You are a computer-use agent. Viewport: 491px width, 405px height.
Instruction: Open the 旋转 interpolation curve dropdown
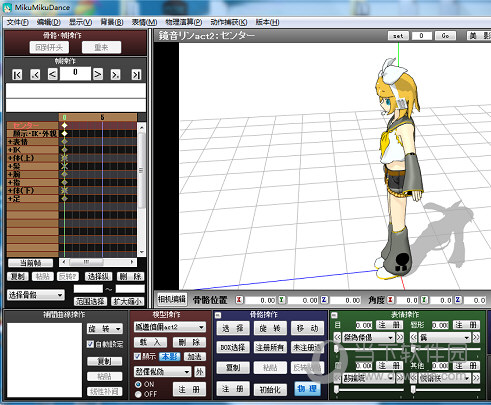click(x=105, y=329)
